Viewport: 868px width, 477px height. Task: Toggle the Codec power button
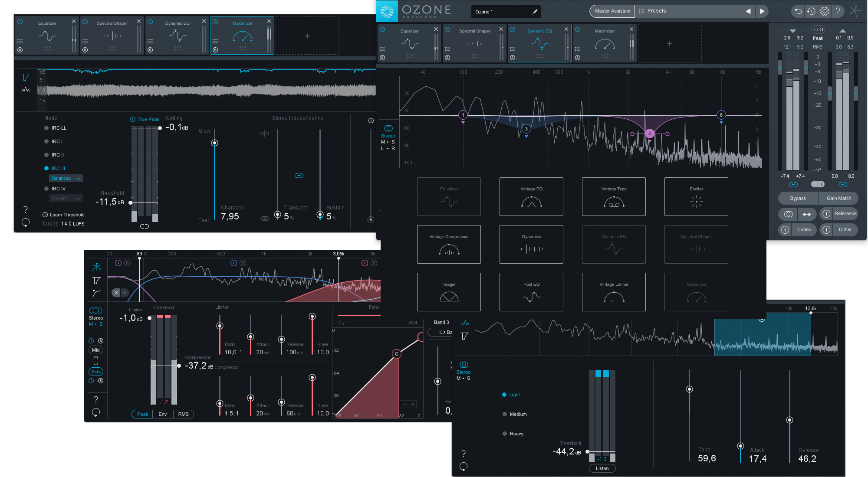pos(785,230)
